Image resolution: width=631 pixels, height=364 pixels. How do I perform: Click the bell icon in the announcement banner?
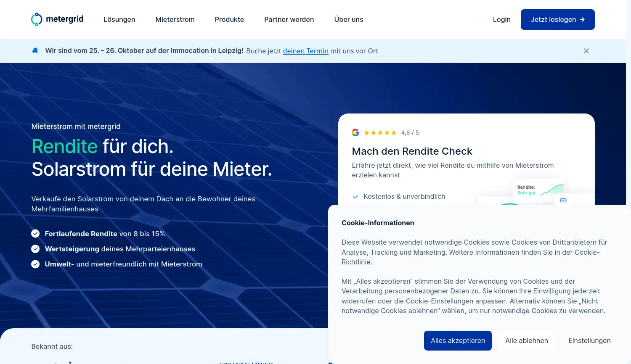click(x=35, y=50)
